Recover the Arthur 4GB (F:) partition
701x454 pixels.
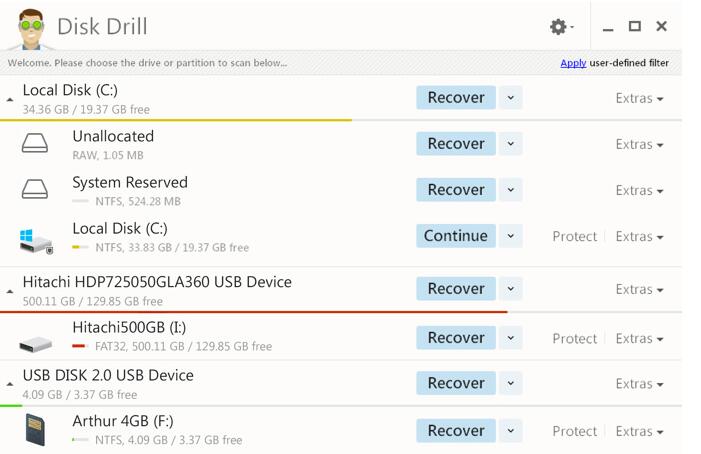456,430
